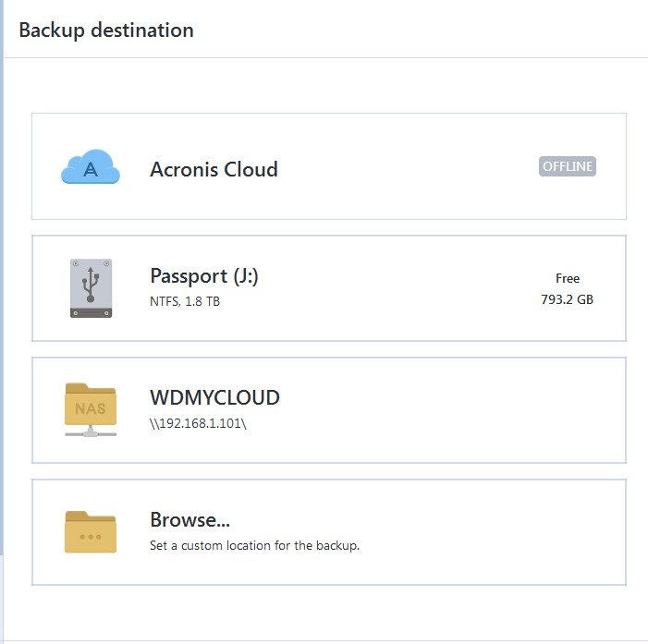This screenshot has width=648, height=644.
Task: Click the WDMYCLOUD NAS folder icon
Action: tap(91, 409)
